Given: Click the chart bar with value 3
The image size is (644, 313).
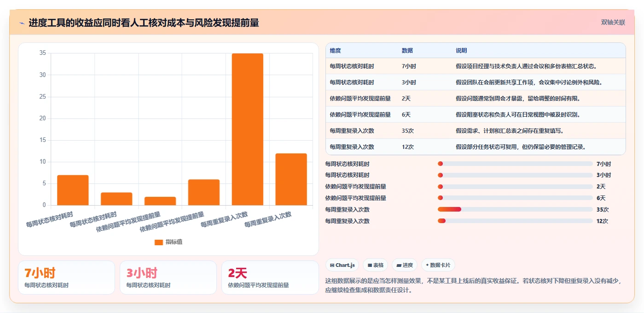Looking at the screenshot, I should (116, 199).
